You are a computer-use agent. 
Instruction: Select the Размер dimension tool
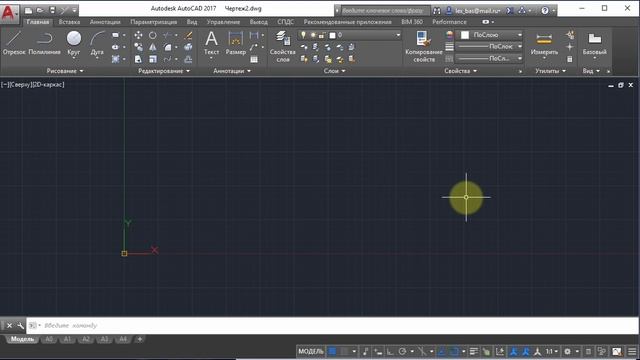[236, 43]
